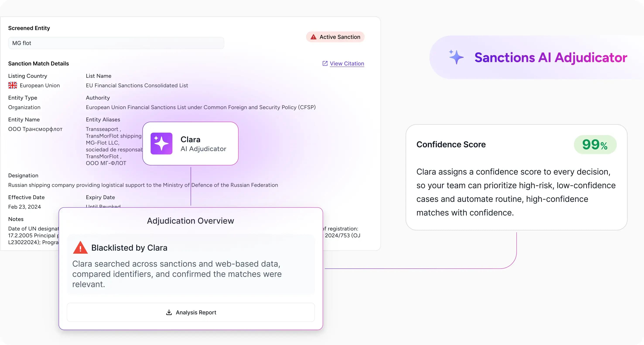Click the red Active Sanction warning triangle
The height and width of the screenshot is (345, 644).
pos(313,37)
